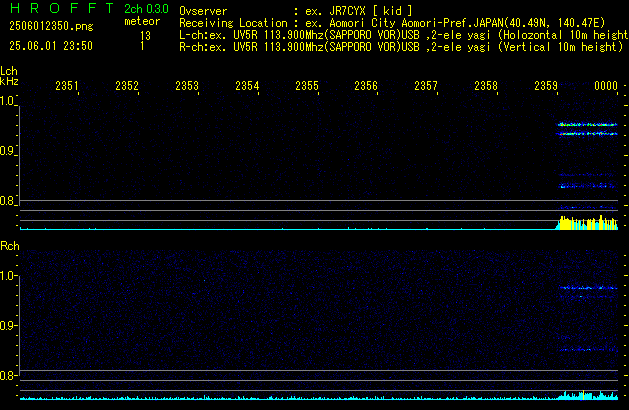
Task: Pick the 2358 time marker
Action: point(486,86)
